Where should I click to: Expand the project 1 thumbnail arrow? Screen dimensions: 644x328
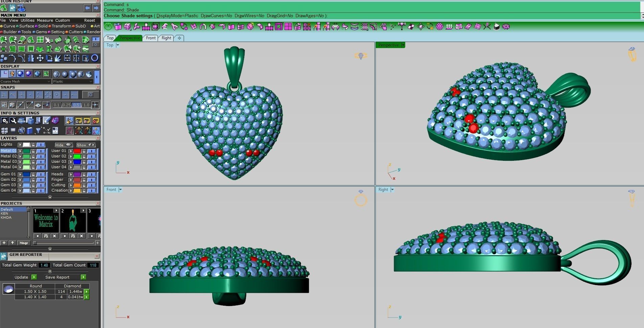tap(56, 211)
